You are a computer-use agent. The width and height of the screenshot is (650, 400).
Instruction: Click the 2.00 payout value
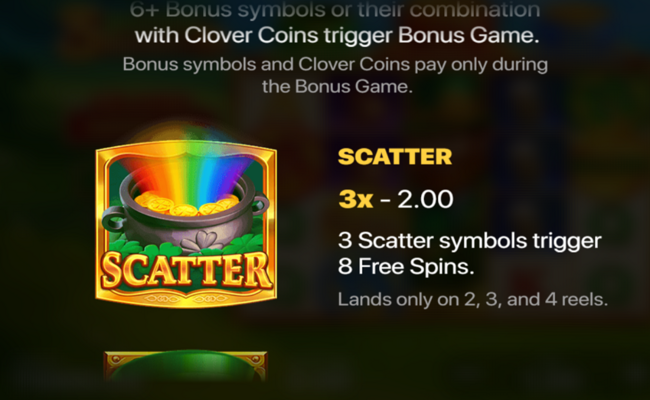[425, 199]
